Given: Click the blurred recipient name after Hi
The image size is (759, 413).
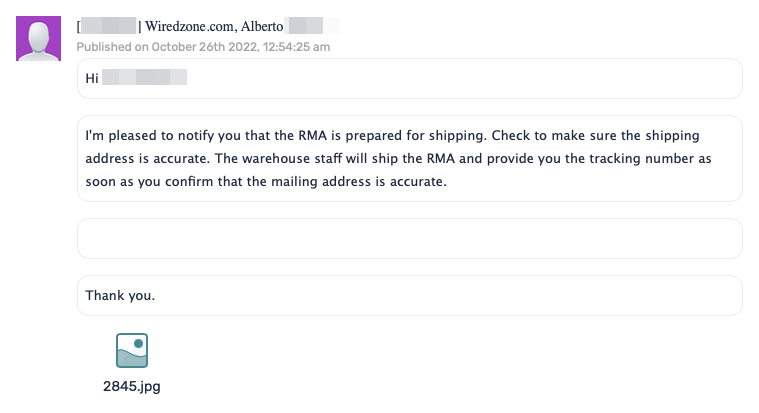Looking at the screenshot, I should [144, 77].
